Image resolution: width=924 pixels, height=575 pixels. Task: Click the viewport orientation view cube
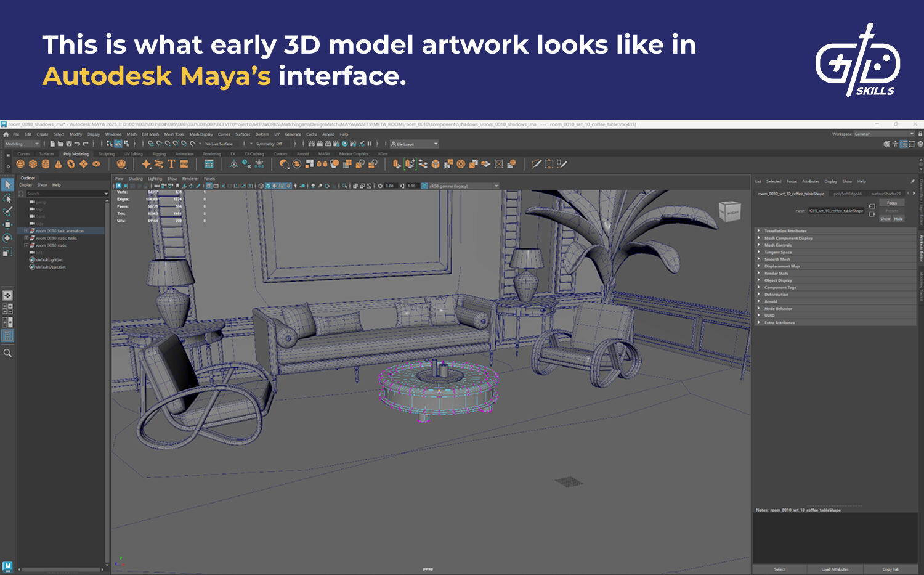click(x=730, y=212)
